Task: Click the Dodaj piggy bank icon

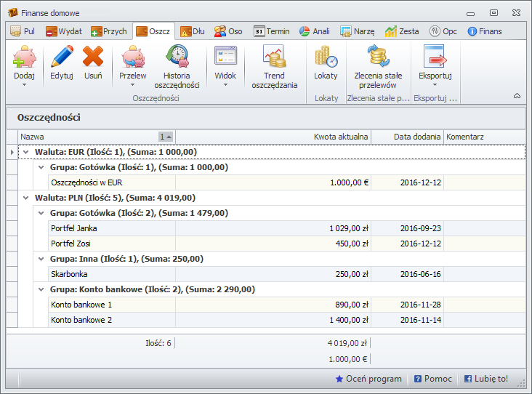Action: (24, 57)
